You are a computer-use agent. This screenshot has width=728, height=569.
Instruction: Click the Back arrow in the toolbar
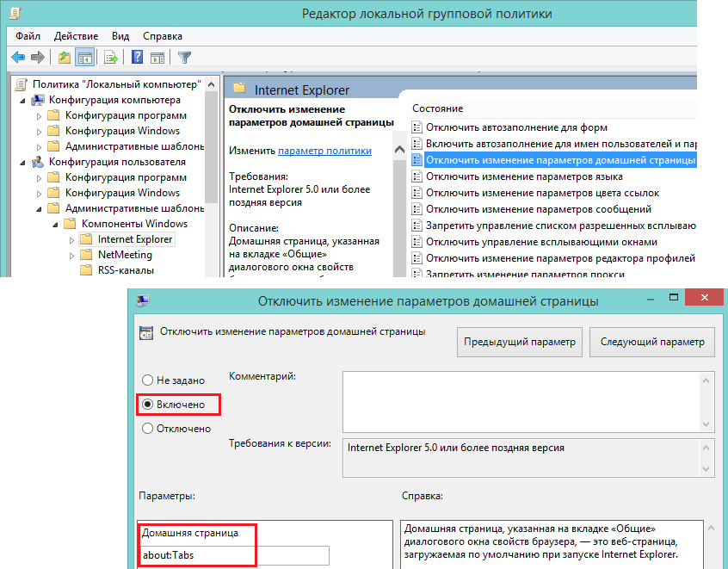coord(18,58)
